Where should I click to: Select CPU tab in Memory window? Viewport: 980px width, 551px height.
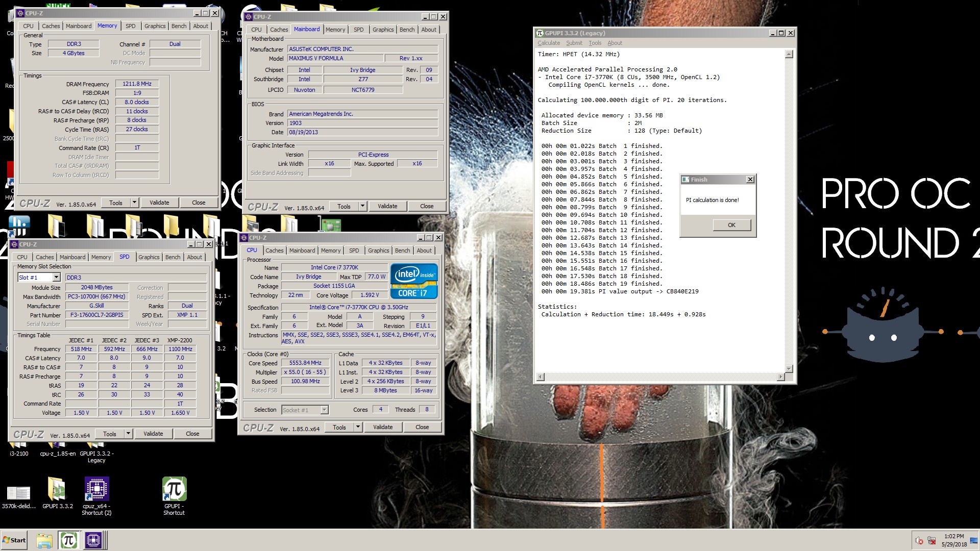[28, 26]
